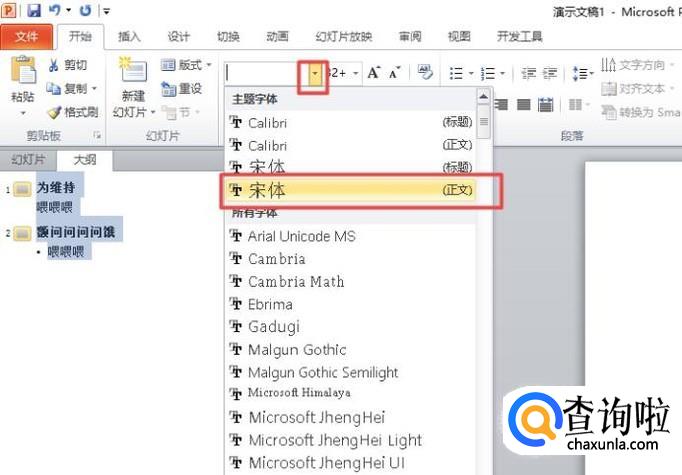Click the Increase Font Size large A icon
This screenshot has width=682, height=475.
(x=374, y=73)
